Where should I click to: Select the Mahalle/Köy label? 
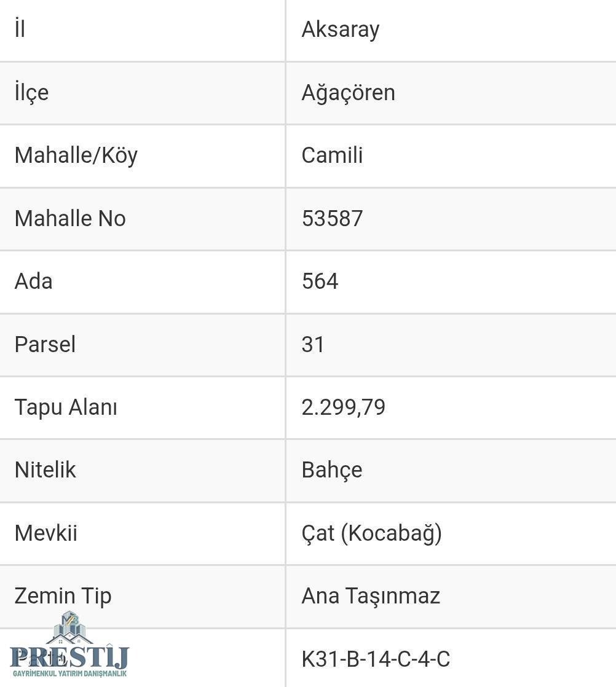tap(76, 155)
